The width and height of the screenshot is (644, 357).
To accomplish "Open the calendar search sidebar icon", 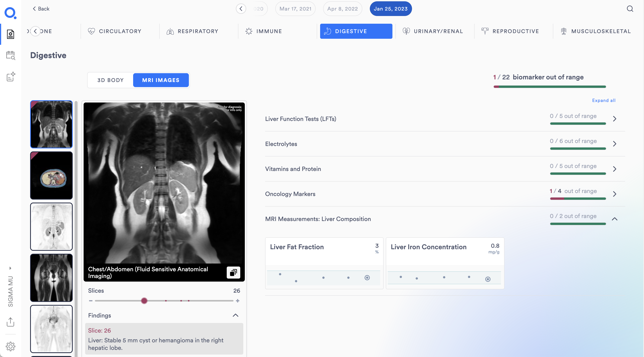I will point(11,55).
